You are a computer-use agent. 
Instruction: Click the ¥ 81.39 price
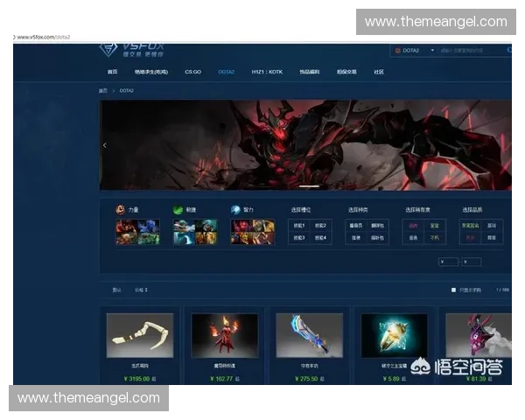476,379
